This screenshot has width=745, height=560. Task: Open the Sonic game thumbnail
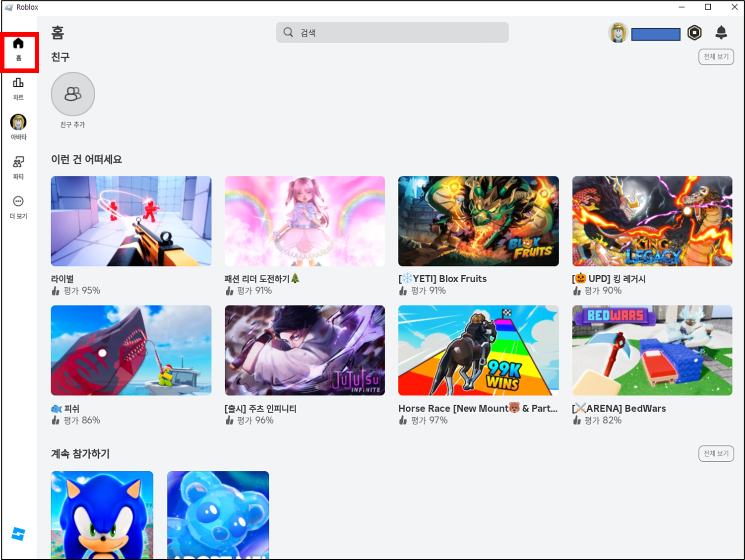coord(102,515)
